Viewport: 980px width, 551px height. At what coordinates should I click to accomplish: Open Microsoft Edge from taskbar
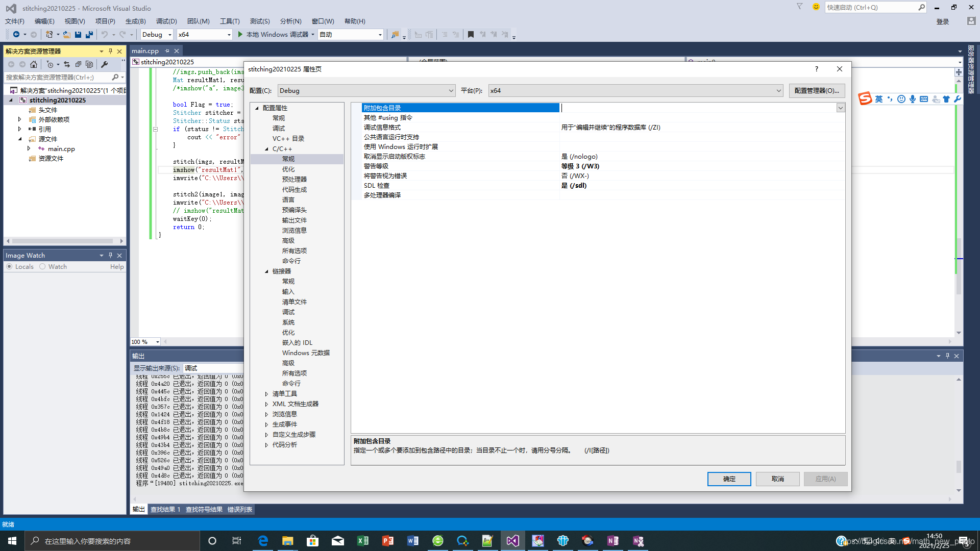click(263, 541)
